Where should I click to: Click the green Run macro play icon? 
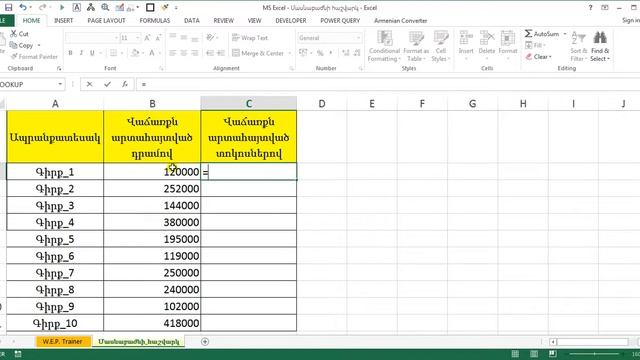pyautogui.click(x=62, y=7)
